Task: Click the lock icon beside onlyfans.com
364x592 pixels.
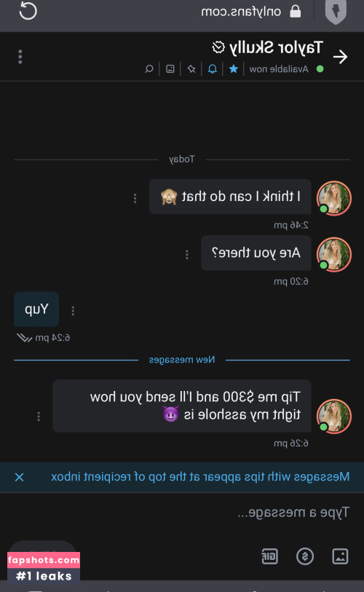Action: tap(296, 12)
